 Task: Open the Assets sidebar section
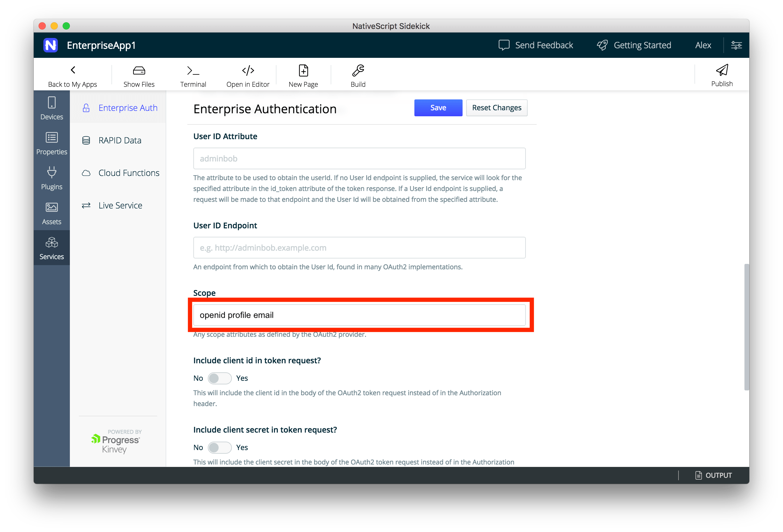pos(51,213)
